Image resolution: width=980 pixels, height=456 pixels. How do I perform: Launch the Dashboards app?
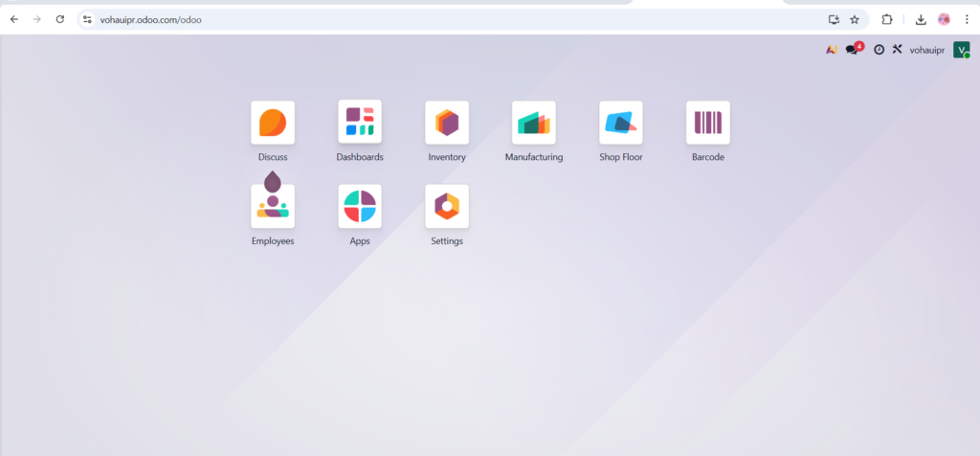360,123
